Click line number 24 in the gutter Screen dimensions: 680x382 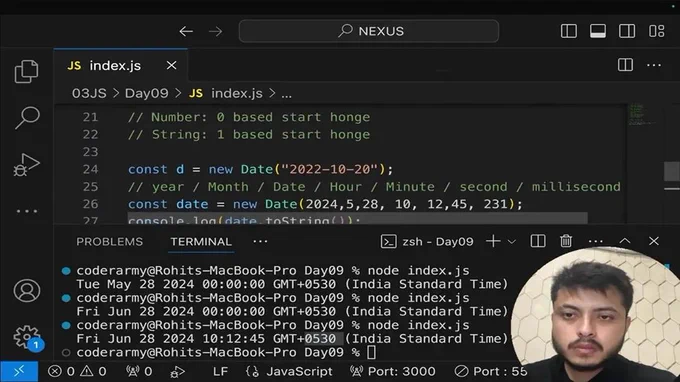pos(90,169)
